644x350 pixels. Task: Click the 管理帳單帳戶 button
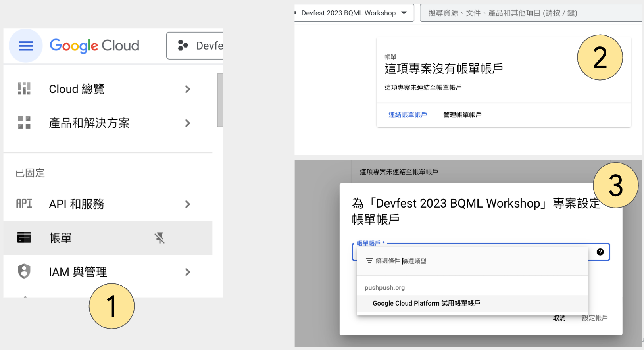tap(462, 115)
